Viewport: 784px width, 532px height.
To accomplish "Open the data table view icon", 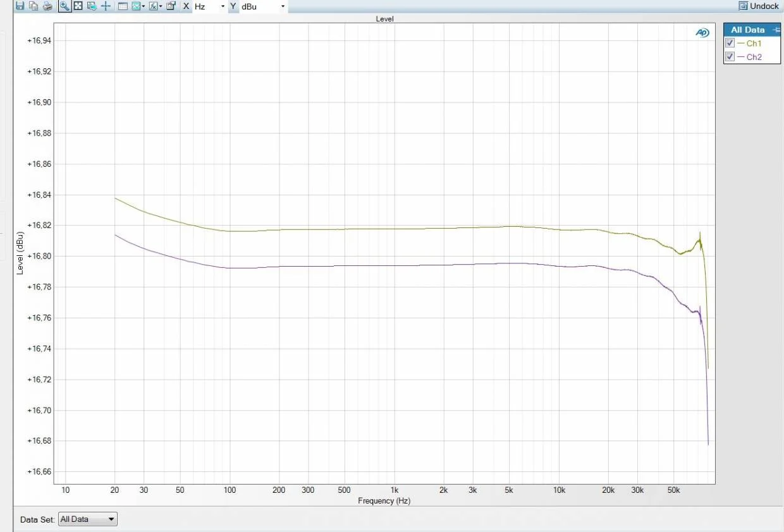I will point(123,6).
